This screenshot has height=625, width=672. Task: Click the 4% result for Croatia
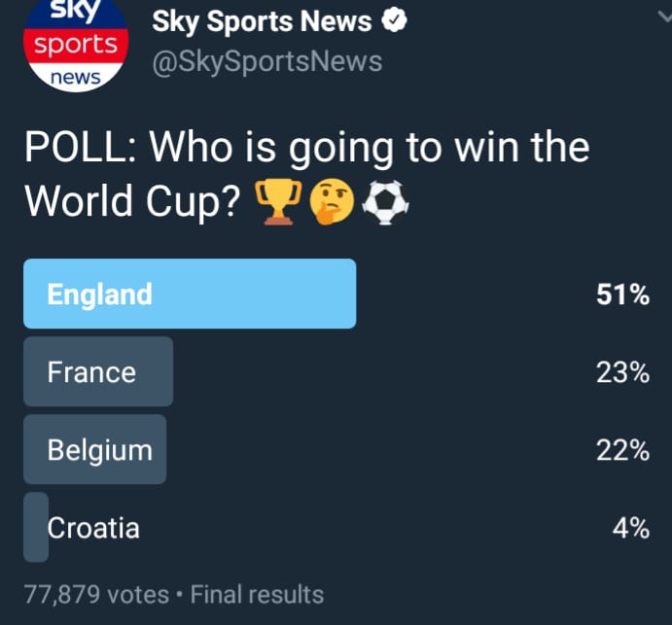pyautogui.click(x=631, y=528)
